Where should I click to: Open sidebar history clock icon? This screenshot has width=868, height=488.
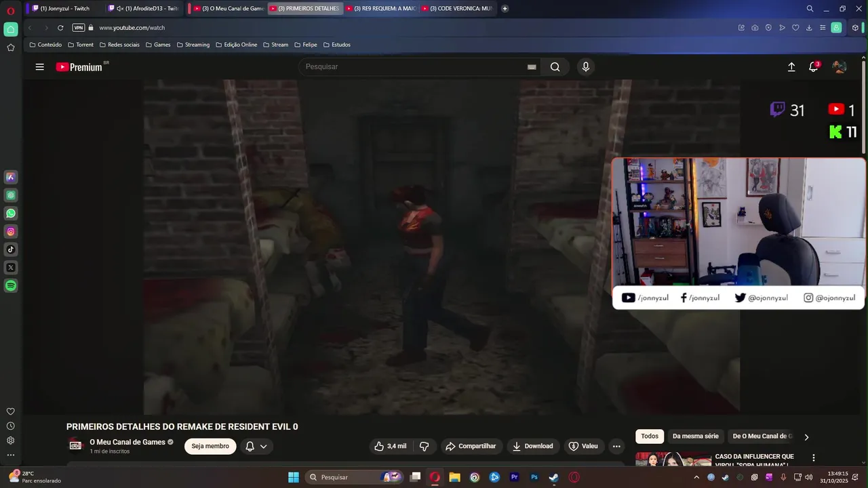11,426
